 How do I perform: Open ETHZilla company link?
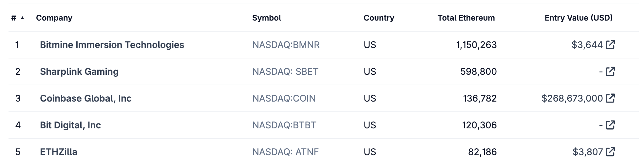[x=59, y=152]
